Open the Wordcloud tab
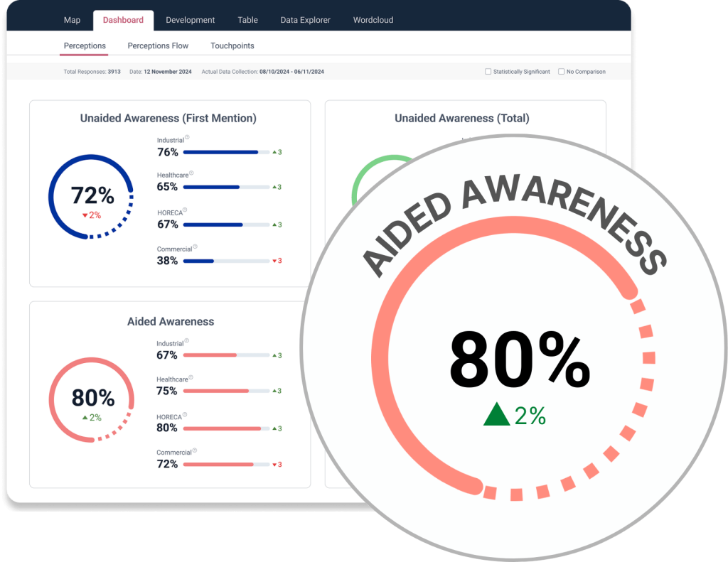This screenshot has height=562, width=728. click(x=373, y=20)
